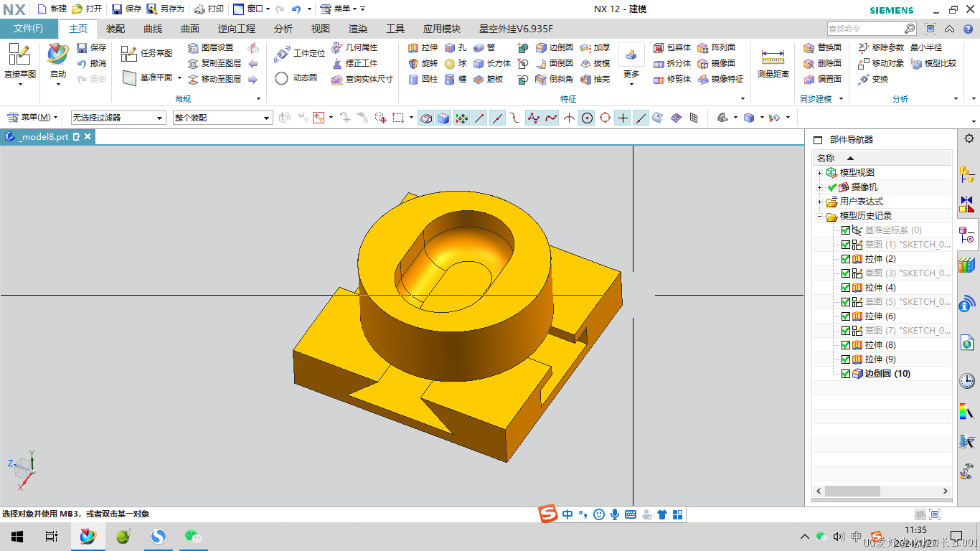Select the 拔模 draft tool
980x551 pixels.
tap(595, 63)
